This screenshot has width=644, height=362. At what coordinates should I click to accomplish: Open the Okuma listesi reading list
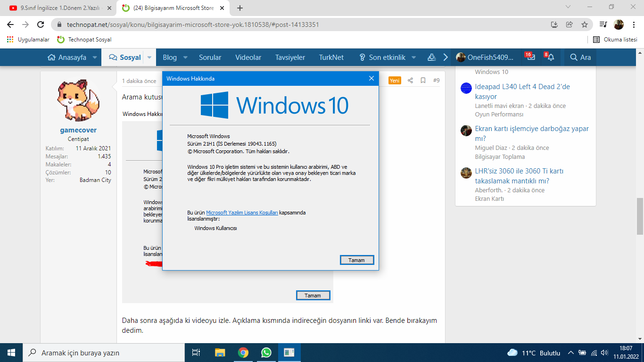615,40
